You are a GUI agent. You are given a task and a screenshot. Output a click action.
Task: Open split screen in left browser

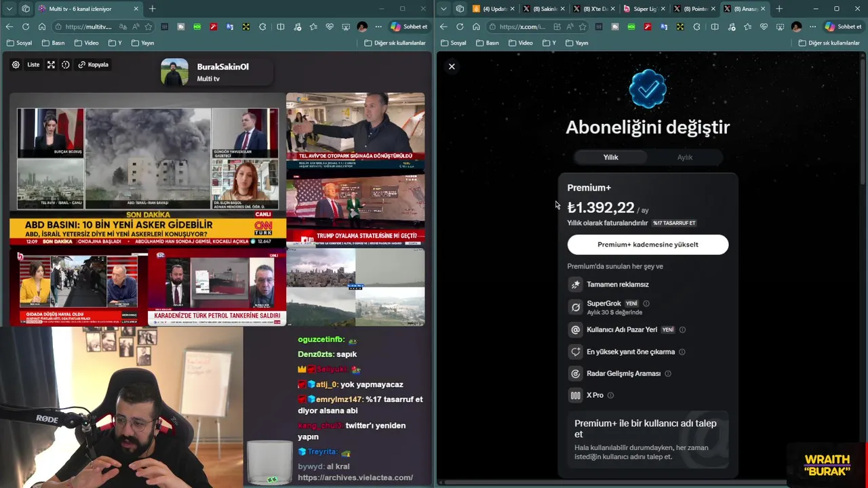tap(281, 26)
